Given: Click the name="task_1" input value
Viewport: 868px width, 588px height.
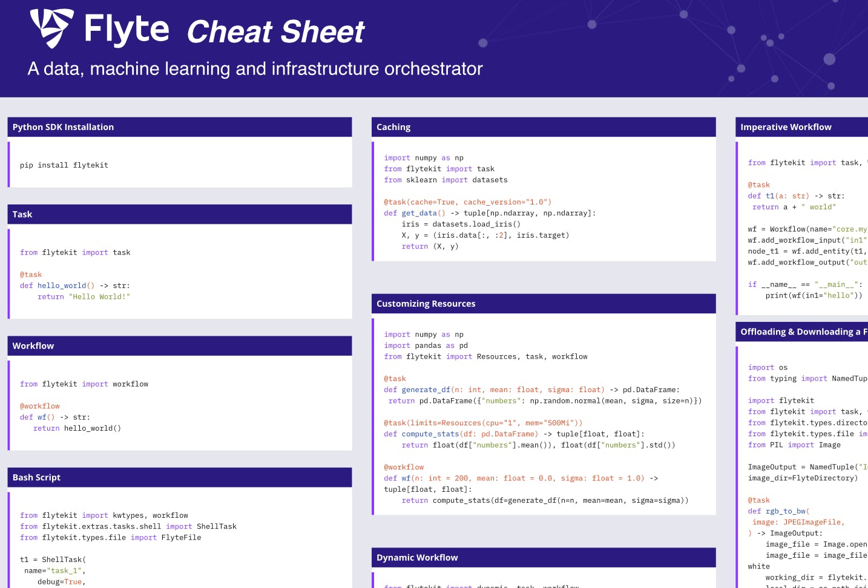Looking at the screenshot, I should point(54,570).
